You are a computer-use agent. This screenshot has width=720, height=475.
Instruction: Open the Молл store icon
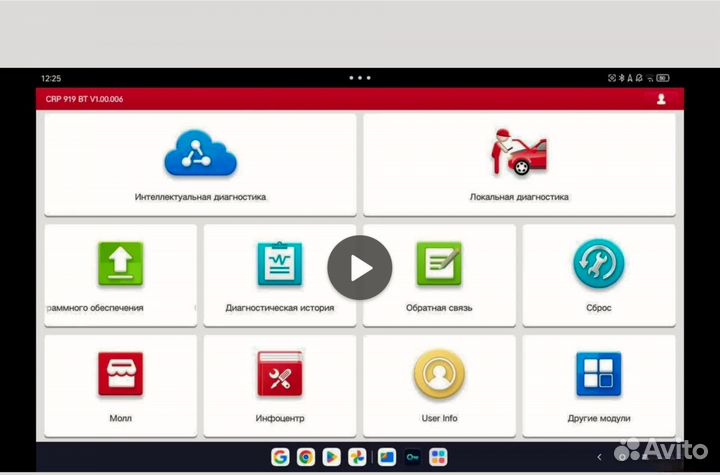click(120, 374)
